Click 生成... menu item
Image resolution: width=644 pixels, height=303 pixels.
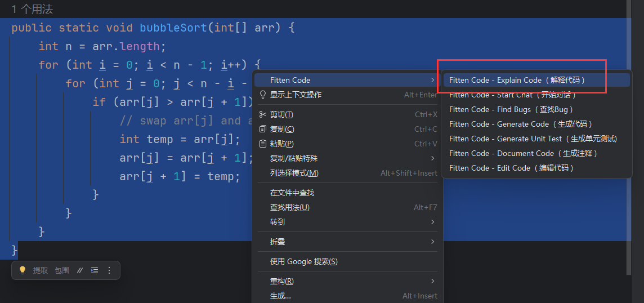(x=348, y=296)
